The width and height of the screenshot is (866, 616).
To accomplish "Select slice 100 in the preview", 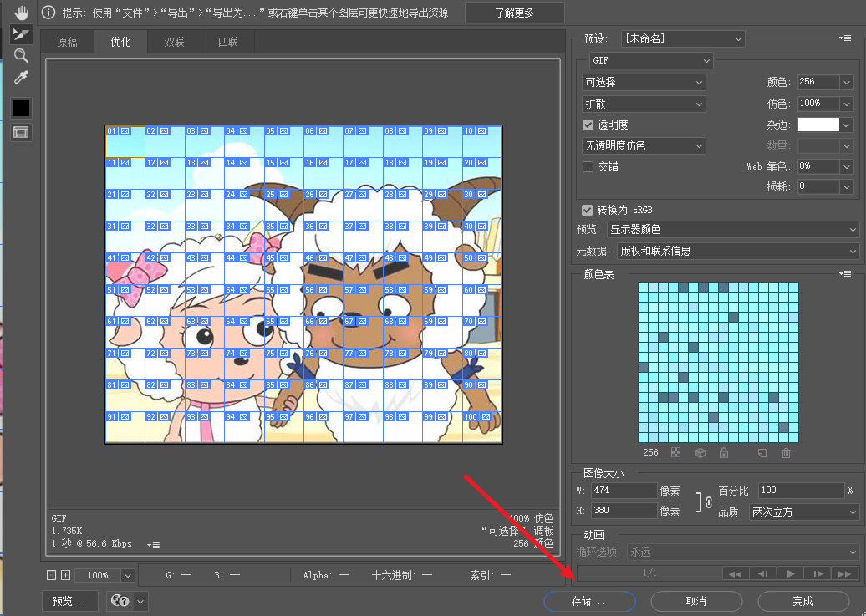I will coord(482,427).
